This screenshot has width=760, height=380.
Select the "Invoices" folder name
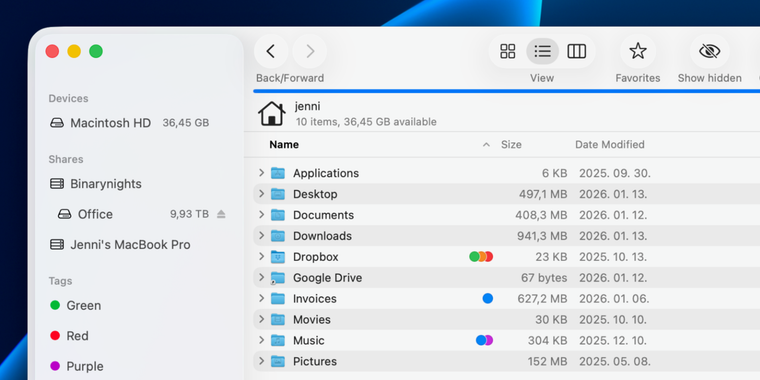pyautogui.click(x=315, y=299)
